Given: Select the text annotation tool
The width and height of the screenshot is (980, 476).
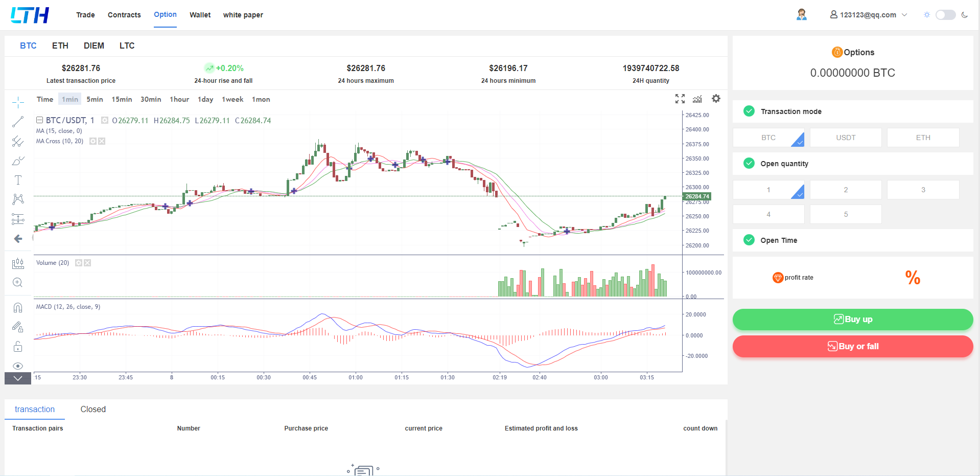Looking at the screenshot, I should coord(18,180).
